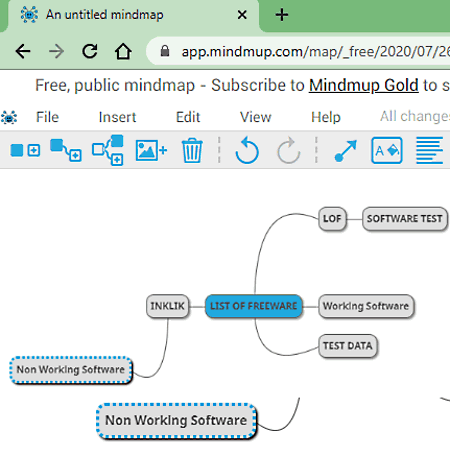Screen dimensions: 450x456
Task: Select the INKLIK node
Action: pos(167,306)
